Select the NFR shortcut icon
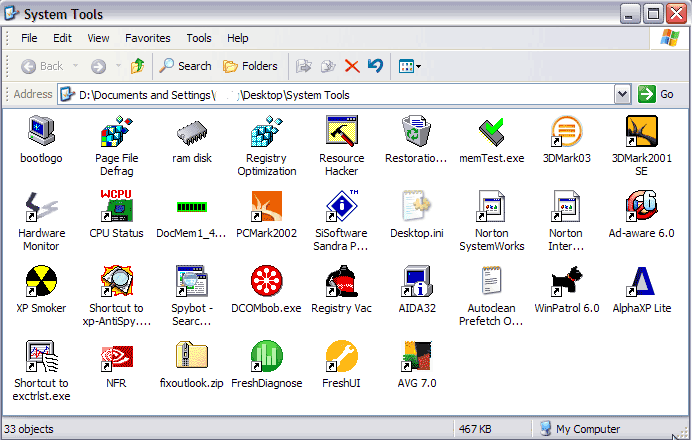The image size is (692, 440). (117, 357)
